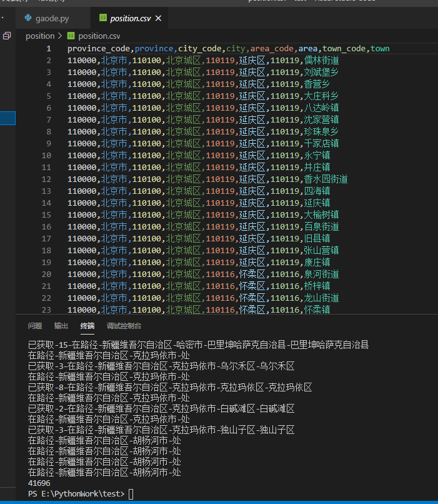Open the 问题 panel tab
The image size is (438, 504).
point(35,326)
